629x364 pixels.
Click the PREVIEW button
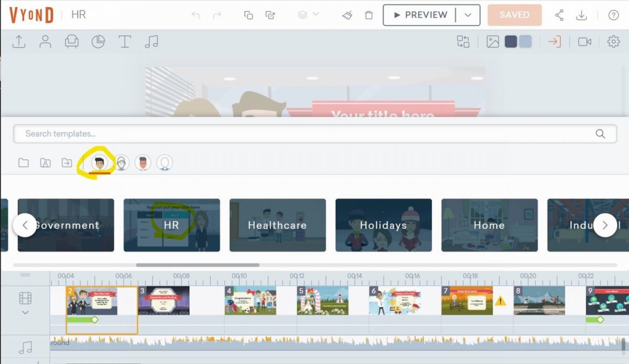click(x=420, y=15)
